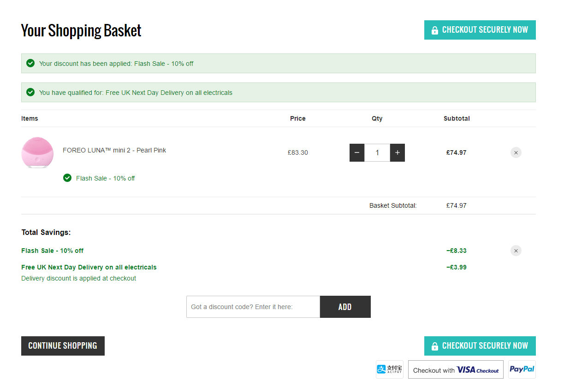Click the delivery saving −£3.99
Viewport: 570px width, 392px height.
point(457,267)
